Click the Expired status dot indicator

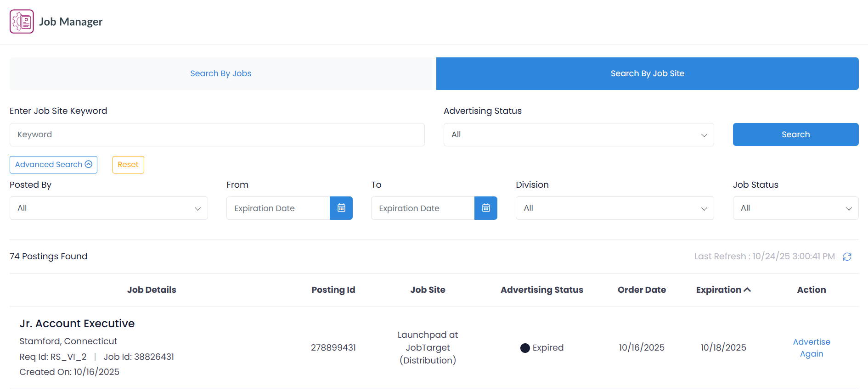click(525, 348)
